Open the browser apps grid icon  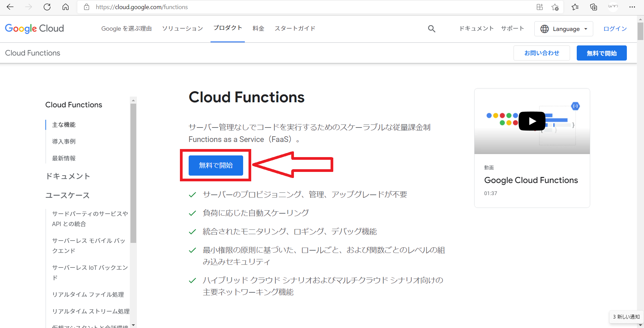(x=540, y=7)
